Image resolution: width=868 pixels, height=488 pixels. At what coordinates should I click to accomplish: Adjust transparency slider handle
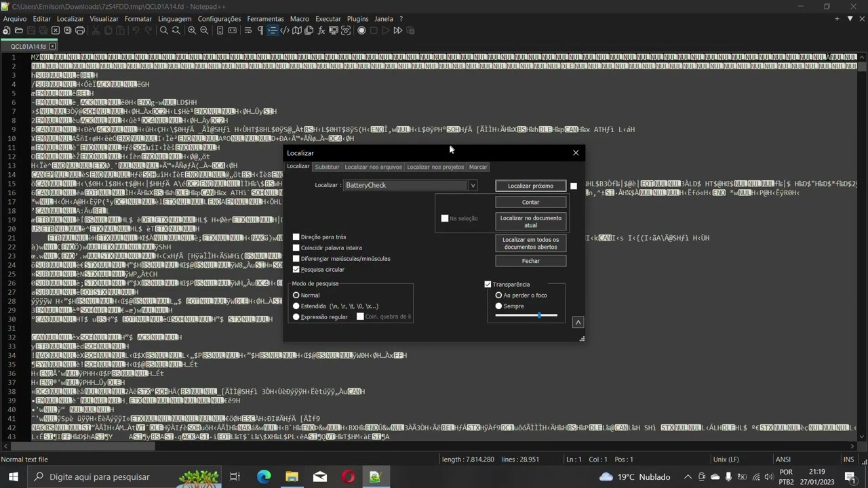[x=539, y=315]
